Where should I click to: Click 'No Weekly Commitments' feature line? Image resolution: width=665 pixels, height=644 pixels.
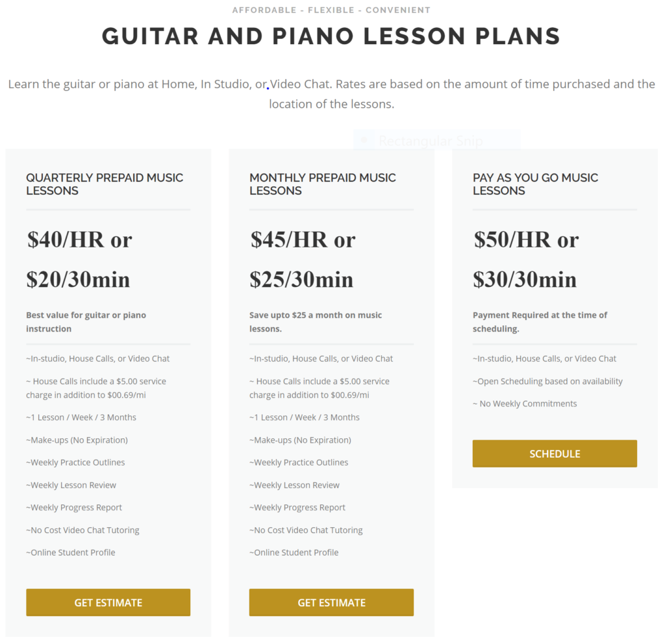coord(525,404)
